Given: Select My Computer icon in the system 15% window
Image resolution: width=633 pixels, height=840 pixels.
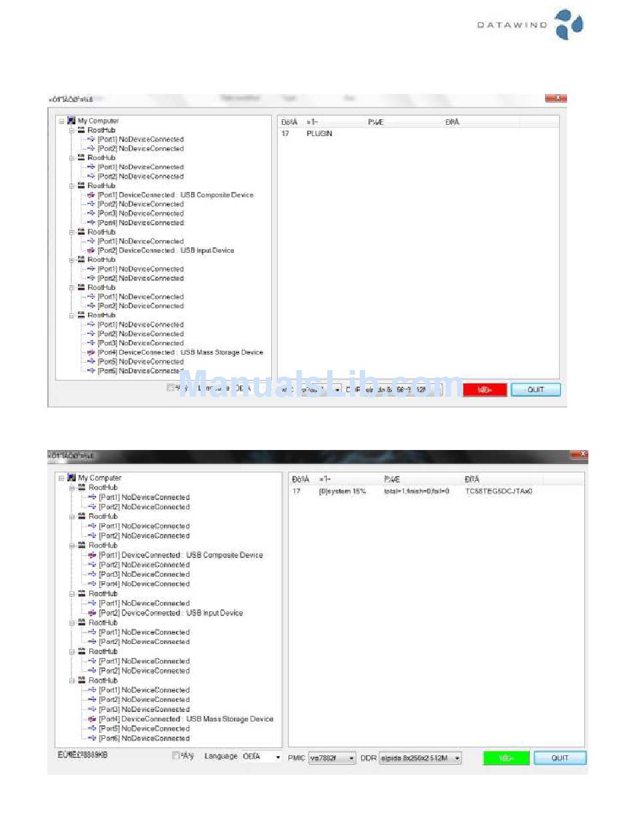Looking at the screenshot, I should (71, 478).
